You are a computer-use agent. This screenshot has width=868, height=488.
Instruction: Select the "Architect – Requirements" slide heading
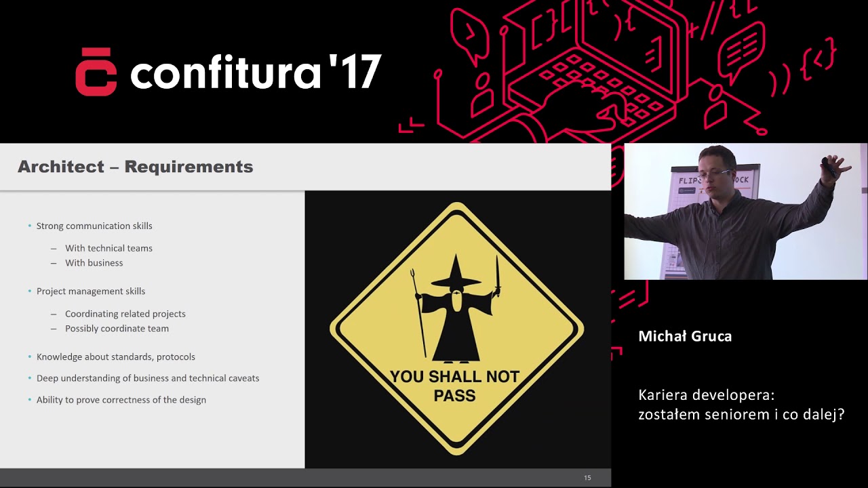coord(136,167)
